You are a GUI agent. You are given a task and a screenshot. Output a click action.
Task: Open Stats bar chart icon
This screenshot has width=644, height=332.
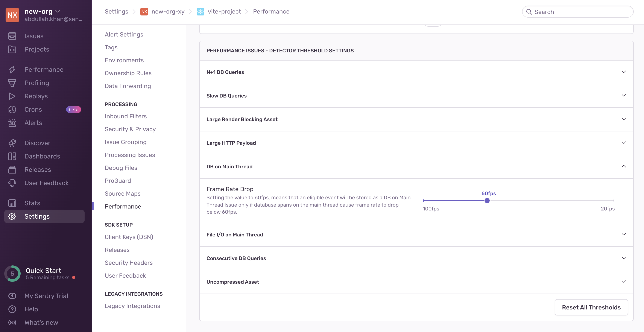coord(12,203)
